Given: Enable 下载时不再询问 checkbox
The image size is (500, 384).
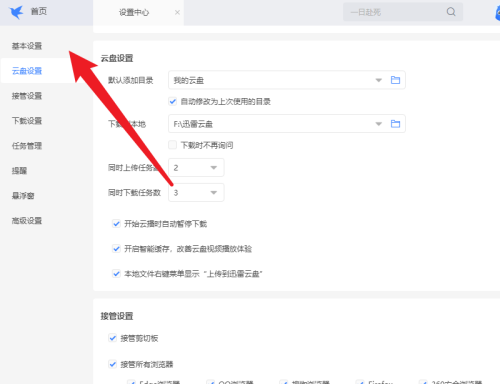Looking at the screenshot, I should (172, 145).
